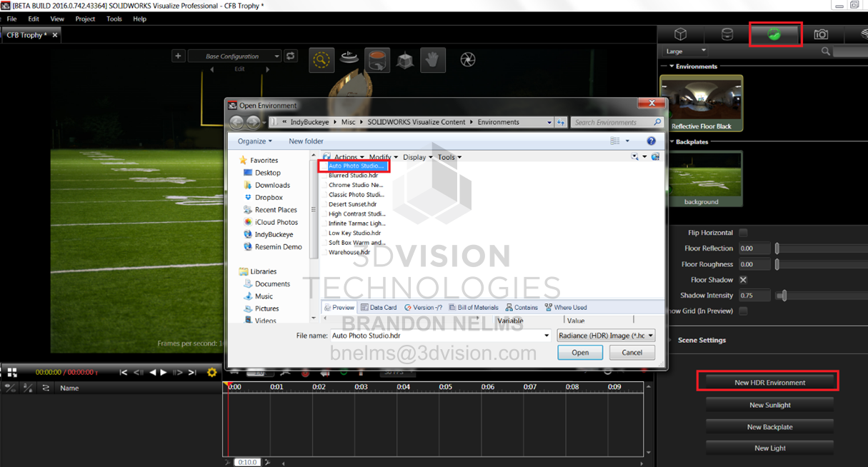Open the Project menu

(x=85, y=19)
